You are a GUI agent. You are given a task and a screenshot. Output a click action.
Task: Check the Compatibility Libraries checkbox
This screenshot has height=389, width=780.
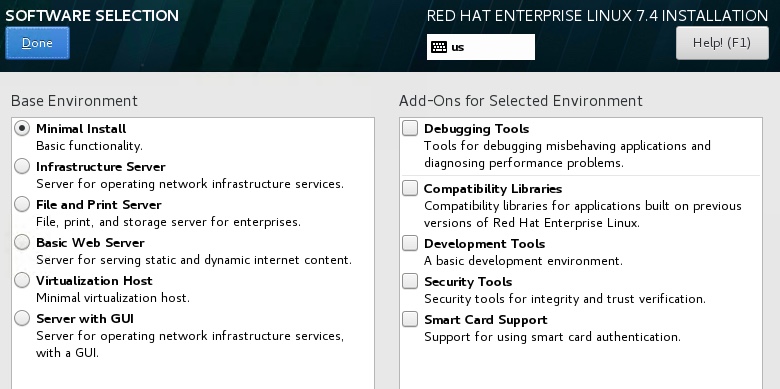pyautogui.click(x=410, y=189)
